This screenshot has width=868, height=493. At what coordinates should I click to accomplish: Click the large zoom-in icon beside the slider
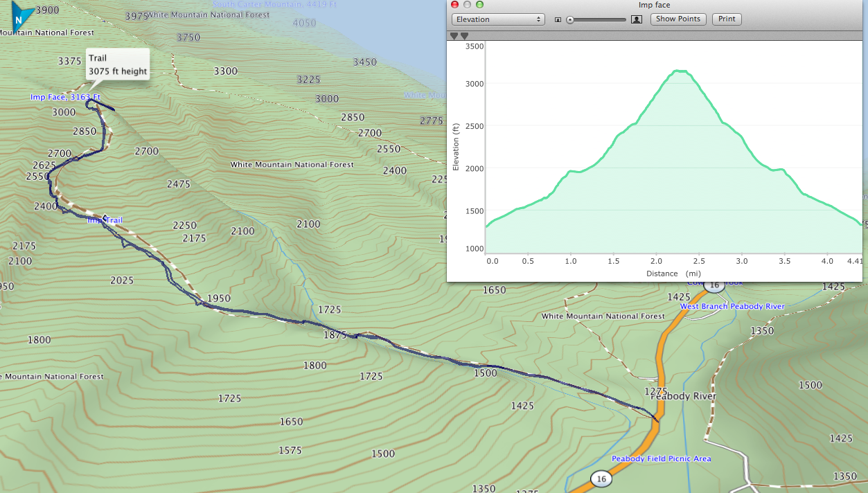pos(637,19)
